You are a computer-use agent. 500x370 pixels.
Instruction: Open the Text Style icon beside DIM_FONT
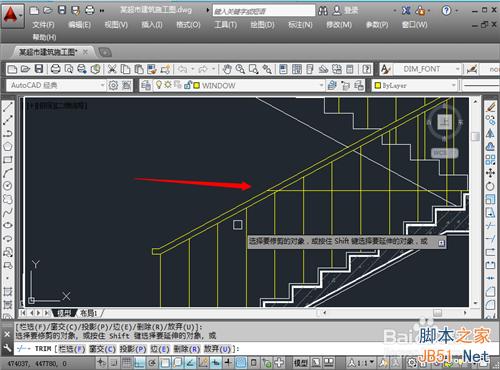point(386,69)
